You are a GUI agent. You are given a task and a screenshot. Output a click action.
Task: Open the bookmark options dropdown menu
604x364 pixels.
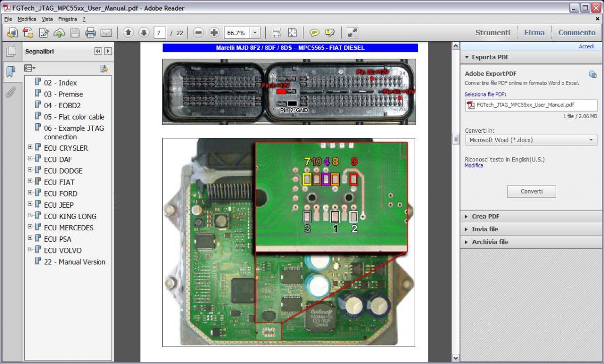click(30, 68)
